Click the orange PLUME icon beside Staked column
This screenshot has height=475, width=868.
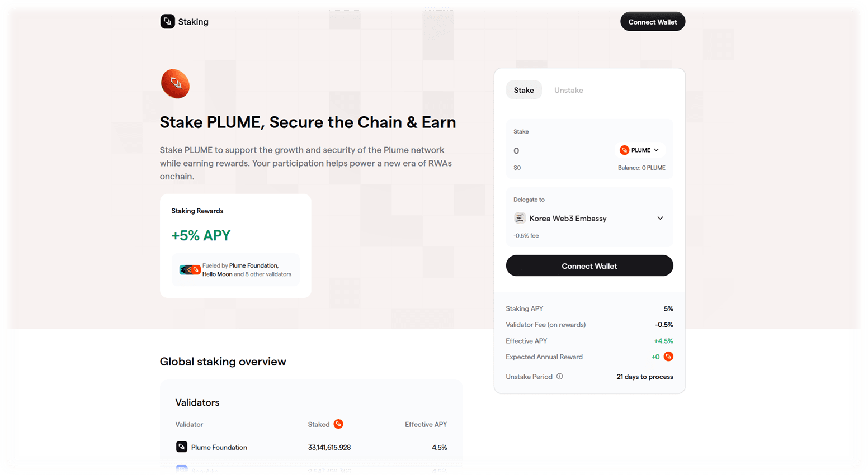[x=338, y=424]
